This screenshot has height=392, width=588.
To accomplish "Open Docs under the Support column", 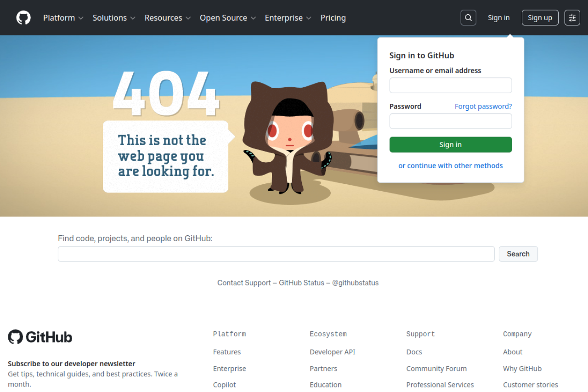I will pyautogui.click(x=414, y=352).
